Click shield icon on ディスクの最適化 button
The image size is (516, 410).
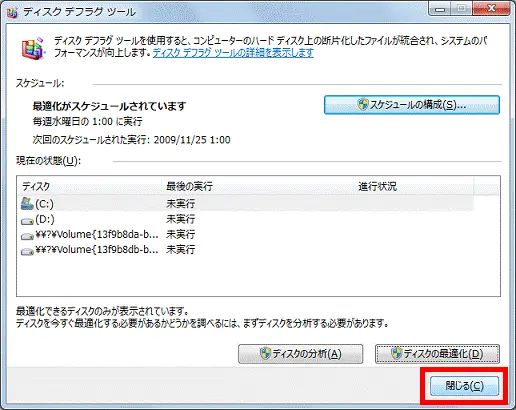click(x=397, y=354)
